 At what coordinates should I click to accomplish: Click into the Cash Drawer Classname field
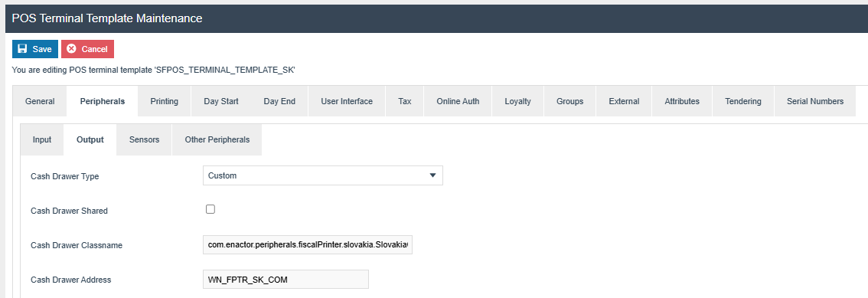[308, 244]
